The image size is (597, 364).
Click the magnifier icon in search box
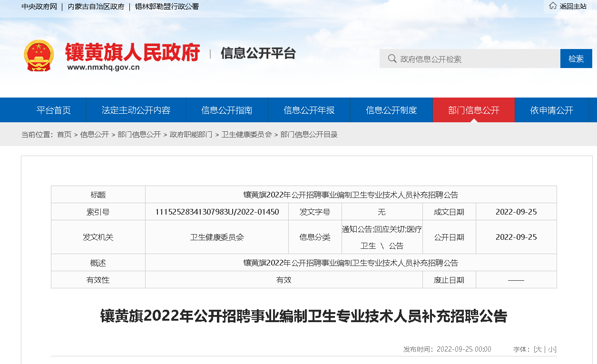pos(392,59)
